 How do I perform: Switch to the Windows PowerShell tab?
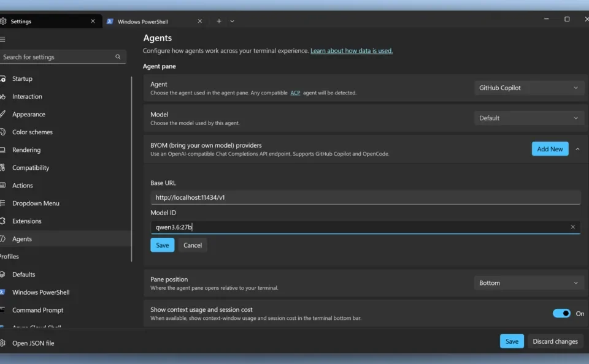pos(154,21)
